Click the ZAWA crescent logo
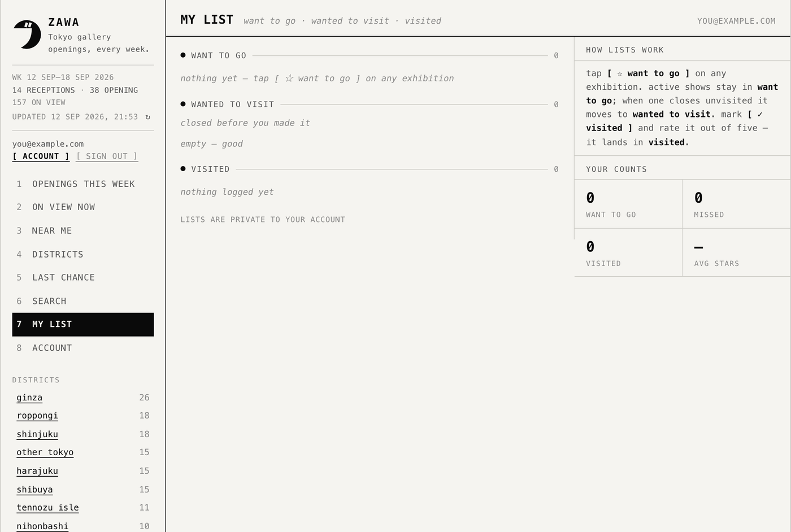Viewport: 791px width, 532px height. pos(27,34)
